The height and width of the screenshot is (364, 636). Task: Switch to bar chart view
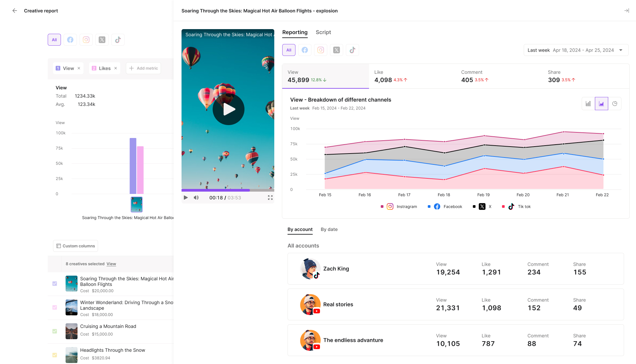click(x=588, y=104)
